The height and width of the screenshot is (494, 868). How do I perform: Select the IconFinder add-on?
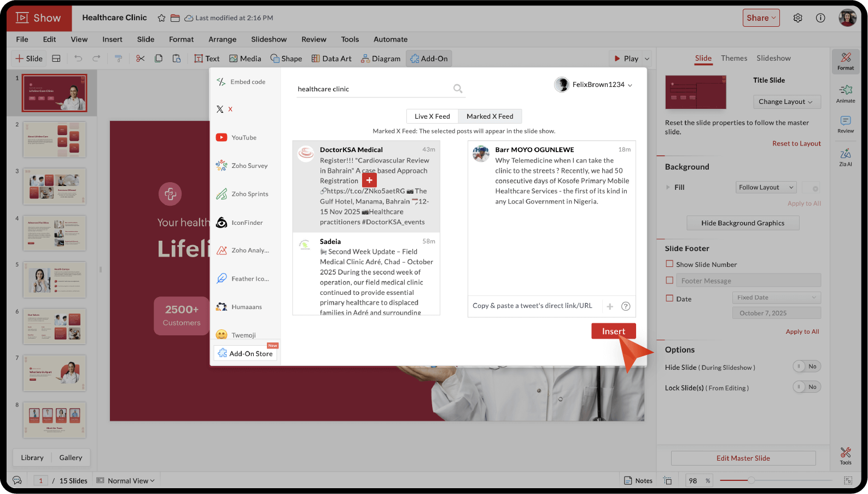click(x=240, y=223)
